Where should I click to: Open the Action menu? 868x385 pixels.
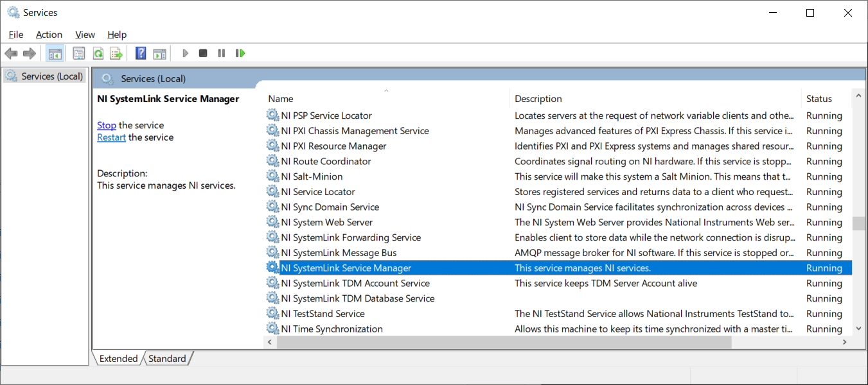49,35
